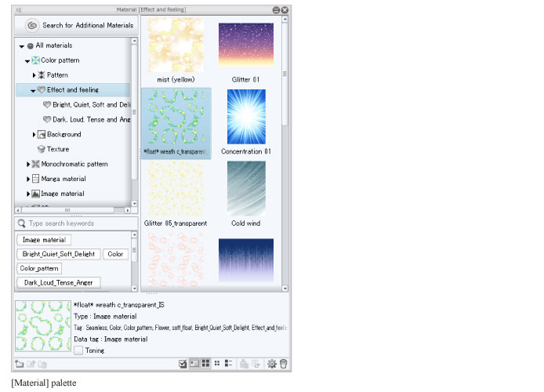Select the Glitter 01 material thumbnail
This screenshot has width=544, height=392.
coord(246,45)
